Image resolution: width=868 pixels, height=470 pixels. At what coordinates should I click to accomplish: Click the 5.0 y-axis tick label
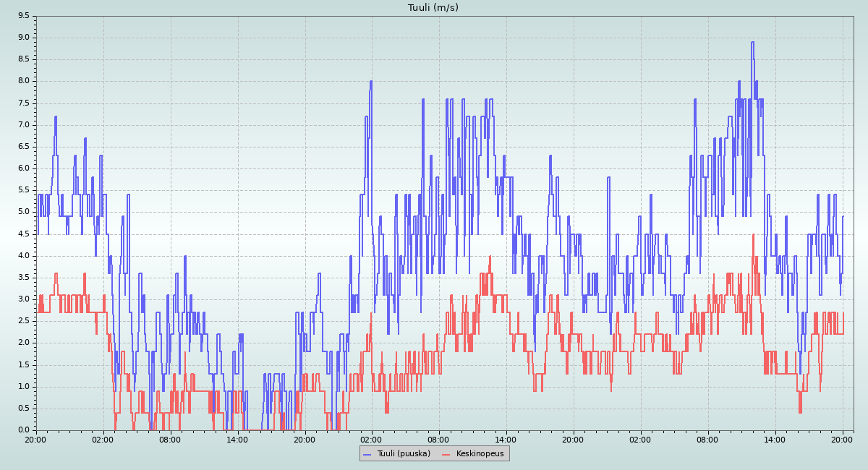tap(24, 212)
